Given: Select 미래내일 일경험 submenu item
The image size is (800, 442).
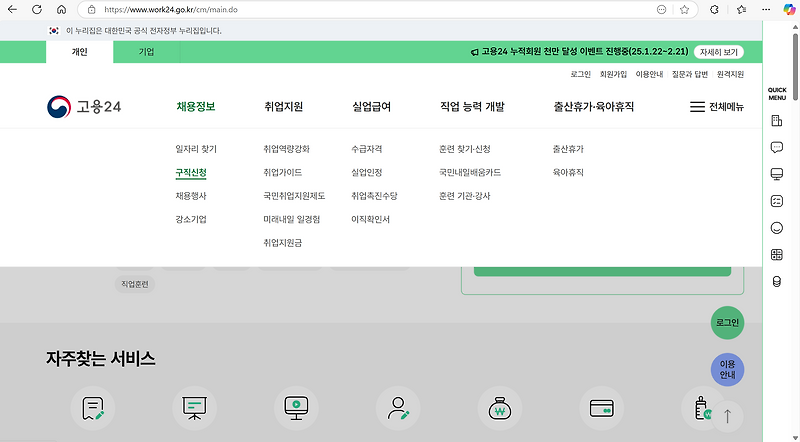Looking at the screenshot, I should pyautogui.click(x=291, y=219).
